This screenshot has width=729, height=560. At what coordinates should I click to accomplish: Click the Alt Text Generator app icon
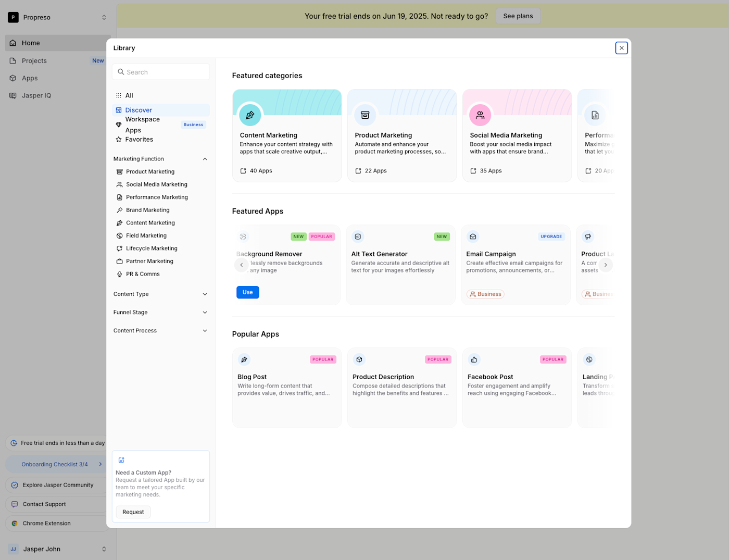click(358, 237)
